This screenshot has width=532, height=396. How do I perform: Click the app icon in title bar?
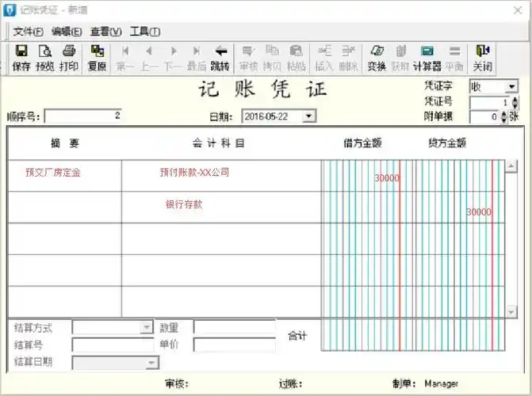coord(10,10)
